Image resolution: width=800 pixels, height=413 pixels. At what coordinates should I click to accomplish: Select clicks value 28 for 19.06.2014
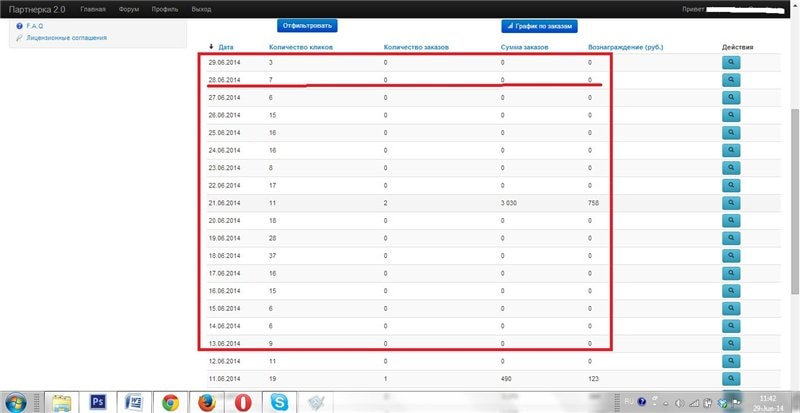[x=272, y=238]
